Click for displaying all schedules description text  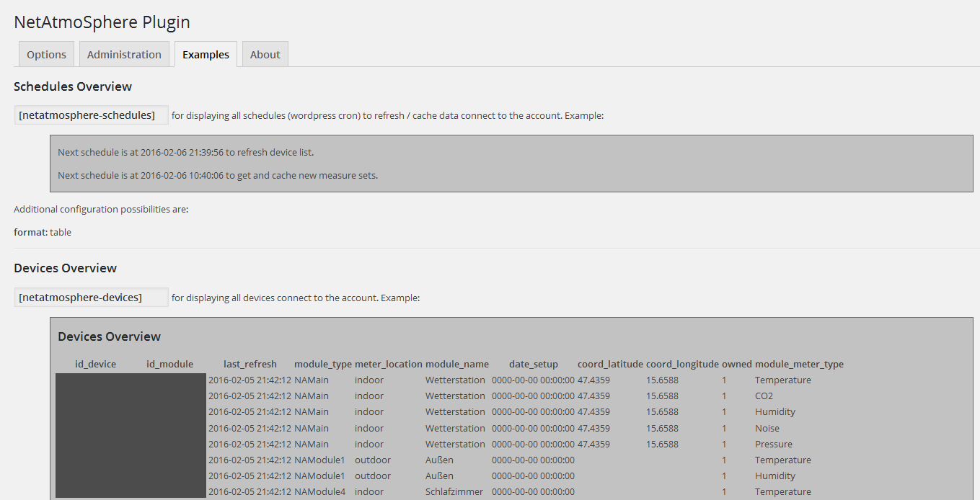pos(387,115)
